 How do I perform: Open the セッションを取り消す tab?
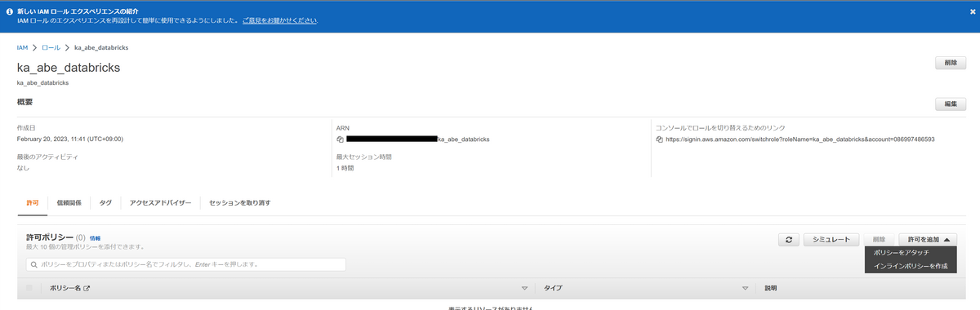click(240, 202)
